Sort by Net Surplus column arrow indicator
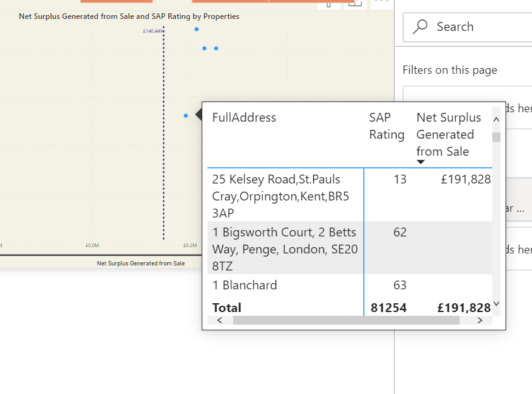Viewport: 532px width, 394px height. 420,162
